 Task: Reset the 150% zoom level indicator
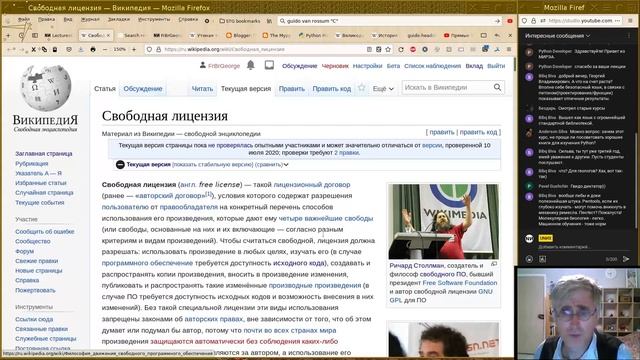[119, 49]
